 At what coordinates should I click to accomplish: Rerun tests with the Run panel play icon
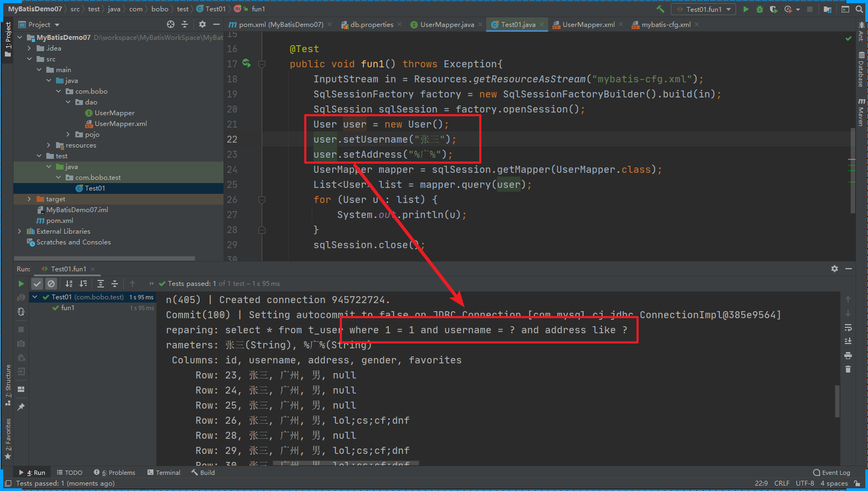pyautogui.click(x=21, y=284)
